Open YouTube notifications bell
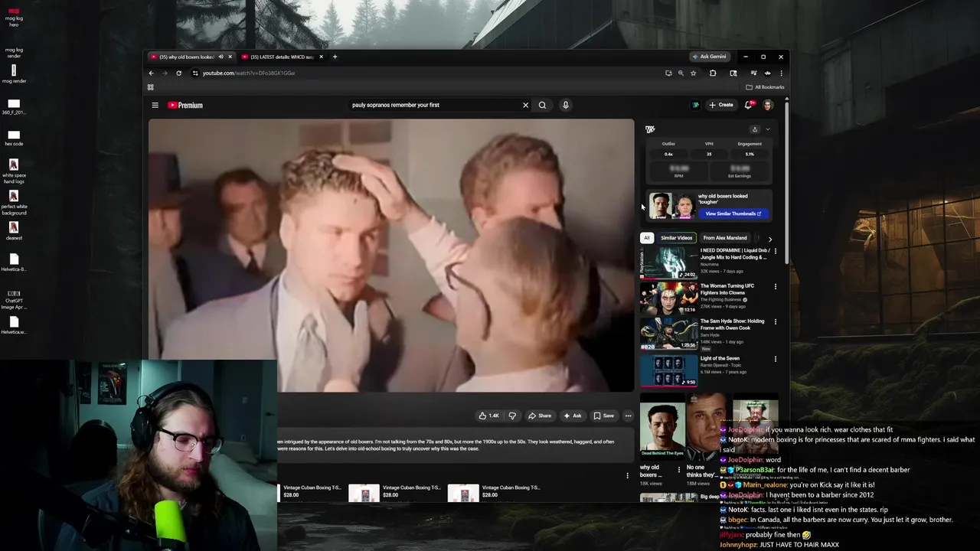The width and height of the screenshot is (980, 551). coord(749,105)
